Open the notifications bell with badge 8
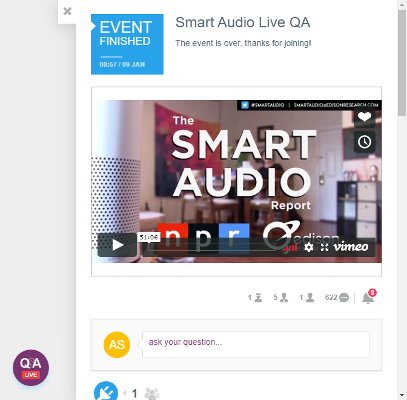The width and height of the screenshot is (407, 400). click(x=368, y=297)
